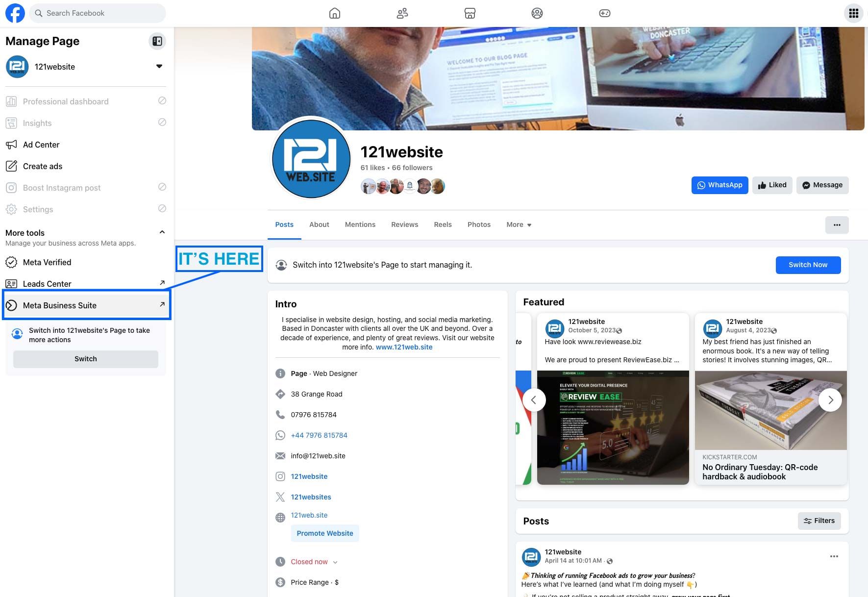Click the 66 followers text
Viewport: 868px width, 597px height.
tap(412, 168)
